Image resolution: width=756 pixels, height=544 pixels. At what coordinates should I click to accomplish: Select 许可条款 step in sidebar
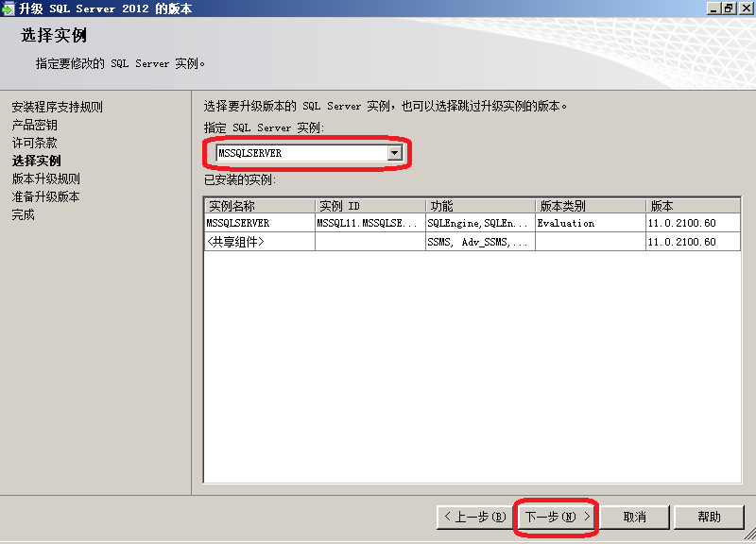click(x=34, y=144)
